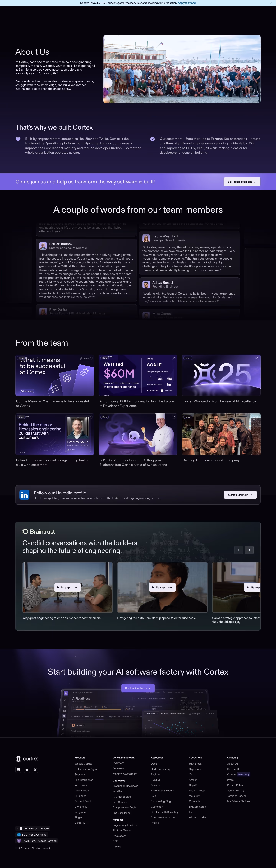Screen dimensions: 276x868
Task: Open Production Readiness footer link
Action: pyautogui.click(x=126, y=786)
